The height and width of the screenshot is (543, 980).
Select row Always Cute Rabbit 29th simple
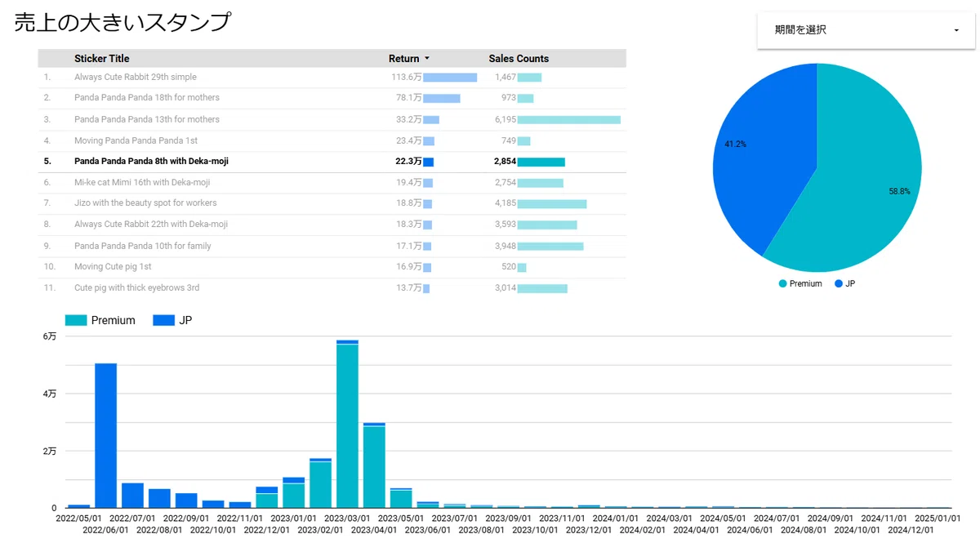pos(332,78)
